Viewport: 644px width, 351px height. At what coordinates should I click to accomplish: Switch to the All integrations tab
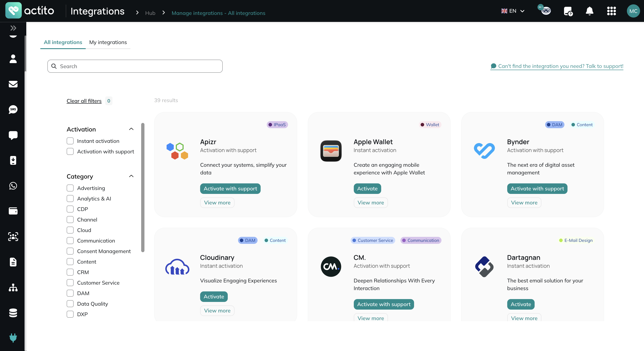click(x=63, y=42)
